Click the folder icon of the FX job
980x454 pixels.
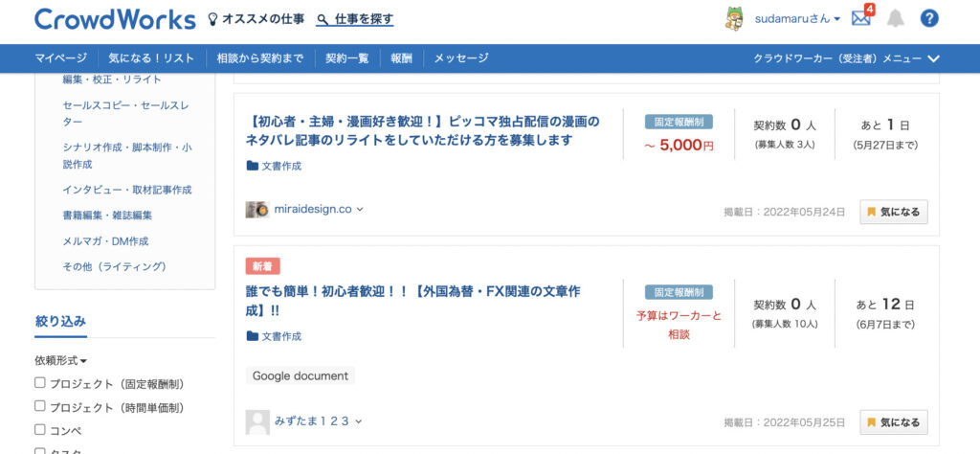pos(253,336)
